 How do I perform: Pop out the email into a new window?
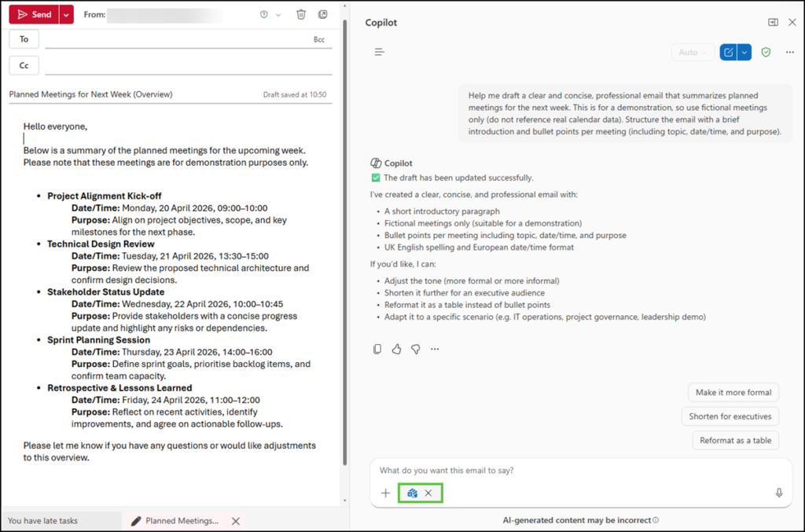[322, 13]
